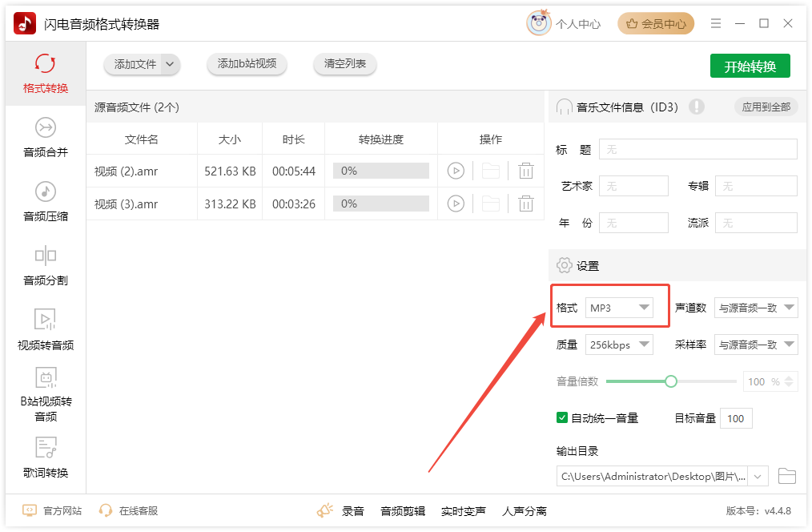Open the 格式 MP3 dropdown
Image resolution: width=812 pixels, height=532 pixels.
[619, 308]
